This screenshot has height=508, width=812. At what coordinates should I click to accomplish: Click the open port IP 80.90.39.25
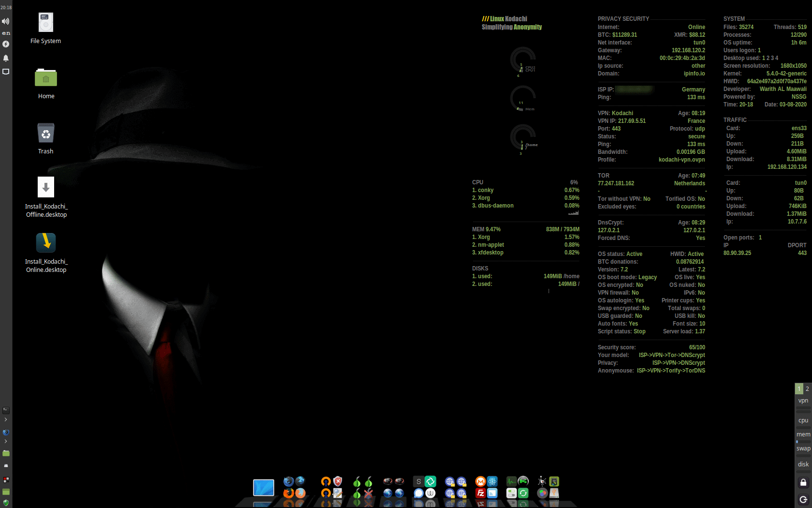click(737, 253)
